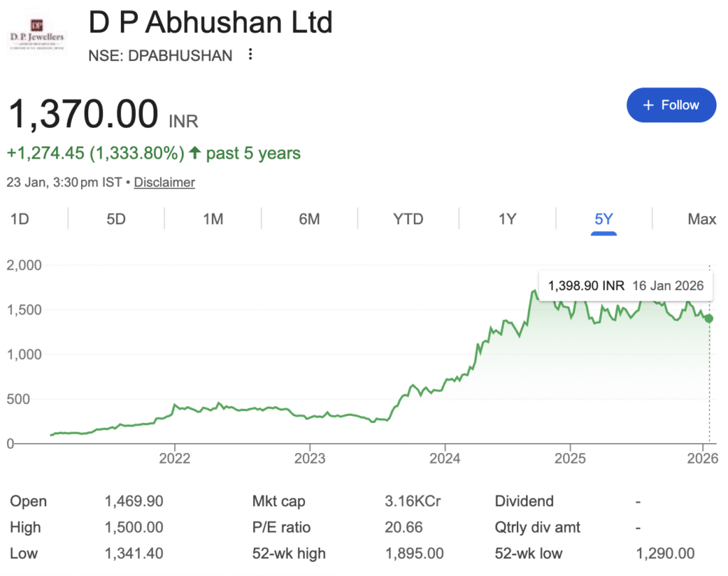Click the green upward arrow beside percentage

(x=194, y=153)
